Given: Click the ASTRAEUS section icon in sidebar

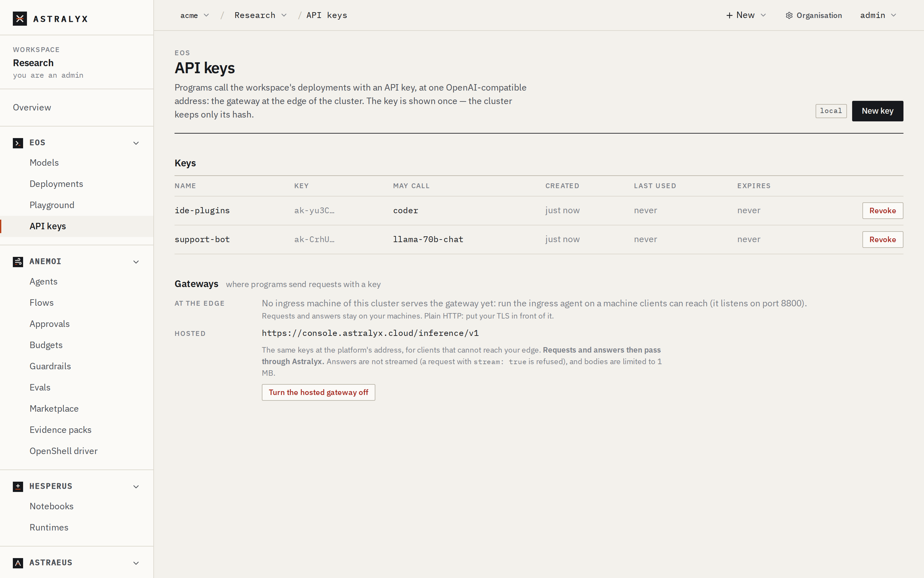Looking at the screenshot, I should [x=18, y=563].
